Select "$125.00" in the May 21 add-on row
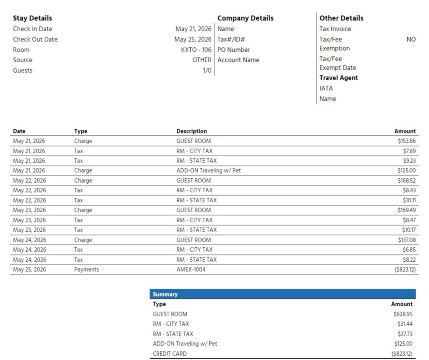Screen dimensions: 429x360 coord(407,170)
